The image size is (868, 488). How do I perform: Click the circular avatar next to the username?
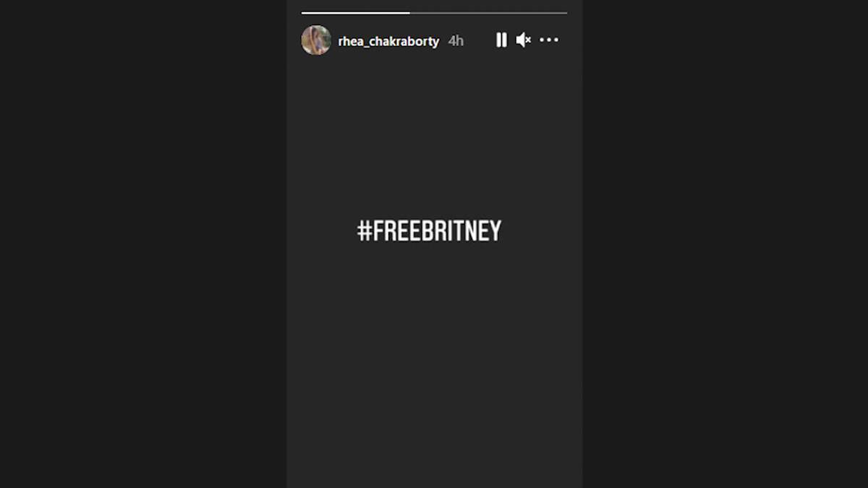316,40
